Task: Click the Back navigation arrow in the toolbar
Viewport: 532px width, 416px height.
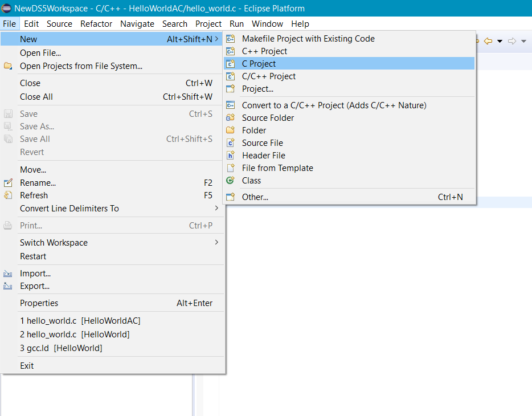Action: point(487,40)
